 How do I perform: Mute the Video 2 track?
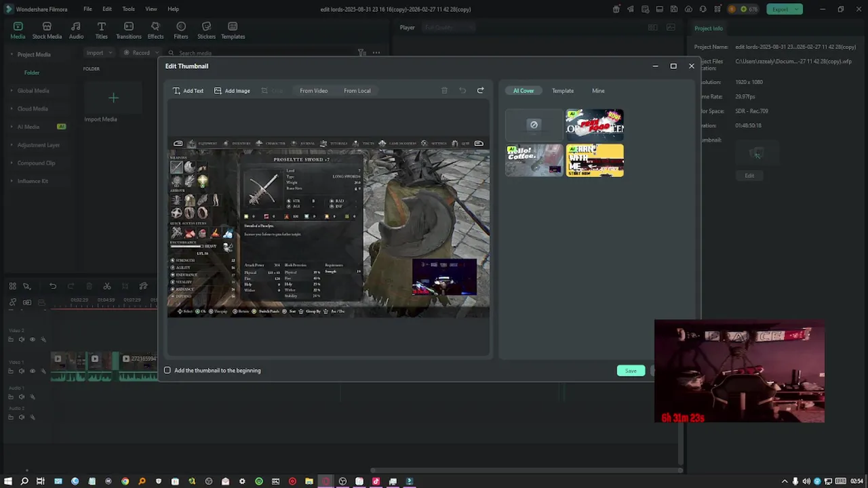[21, 340]
